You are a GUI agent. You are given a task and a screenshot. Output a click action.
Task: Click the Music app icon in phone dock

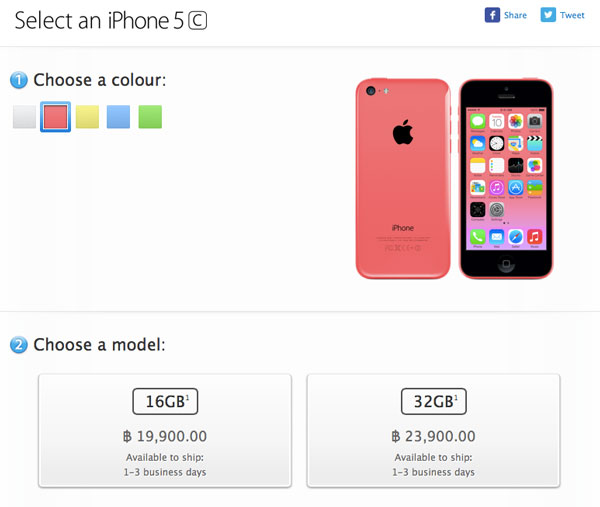535,237
